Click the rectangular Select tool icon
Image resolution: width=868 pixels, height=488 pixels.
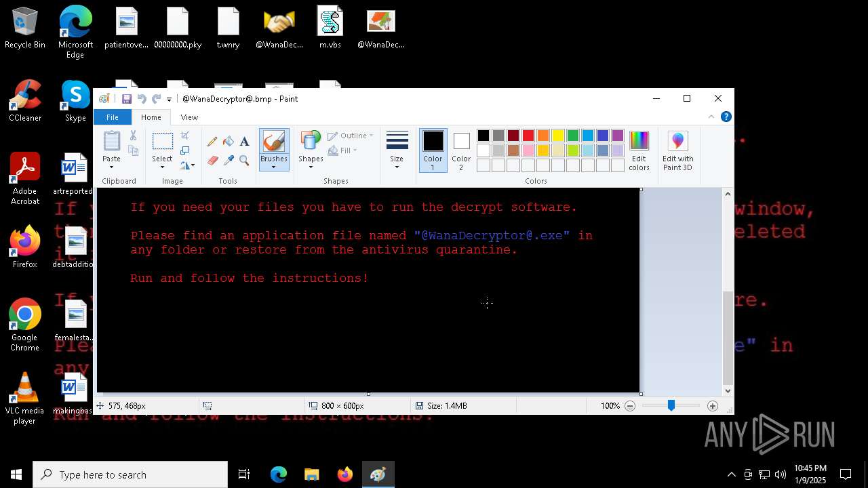[162, 142]
